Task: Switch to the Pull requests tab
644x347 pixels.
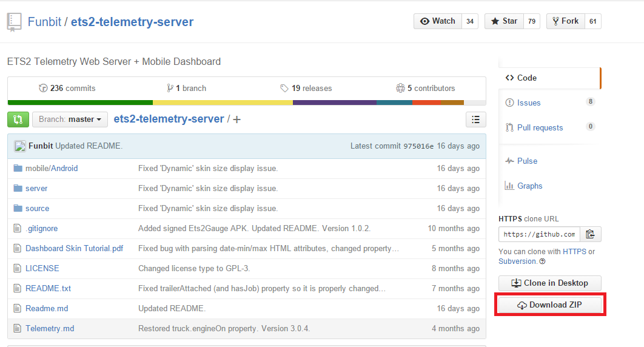Action: 540,127
